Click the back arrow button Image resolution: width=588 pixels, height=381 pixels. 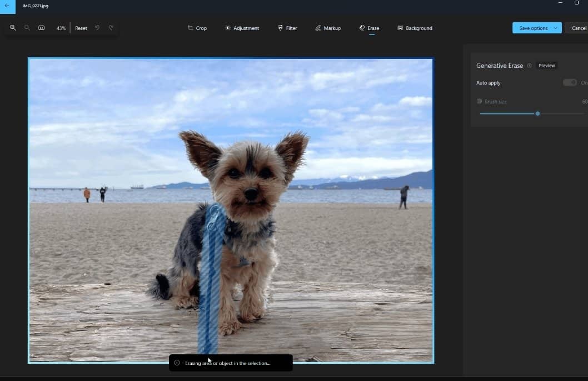7,6
